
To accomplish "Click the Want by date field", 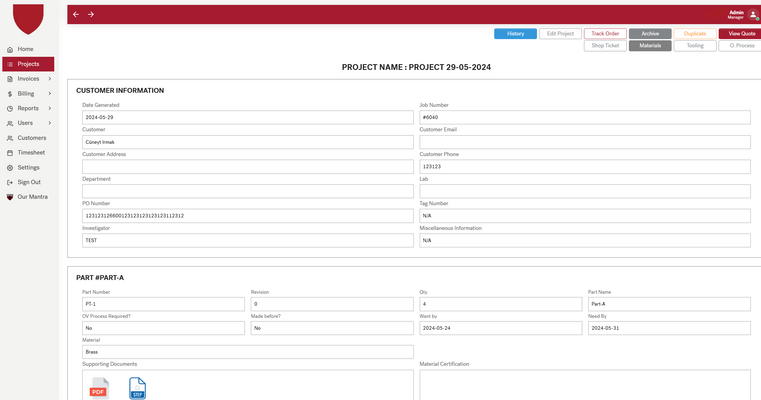I will click(500, 328).
